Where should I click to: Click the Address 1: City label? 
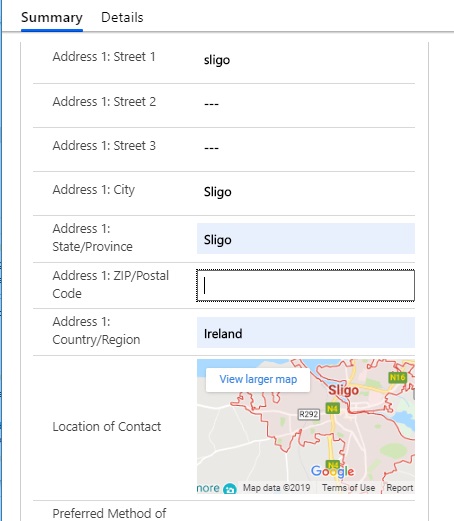click(x=94, y=190)
